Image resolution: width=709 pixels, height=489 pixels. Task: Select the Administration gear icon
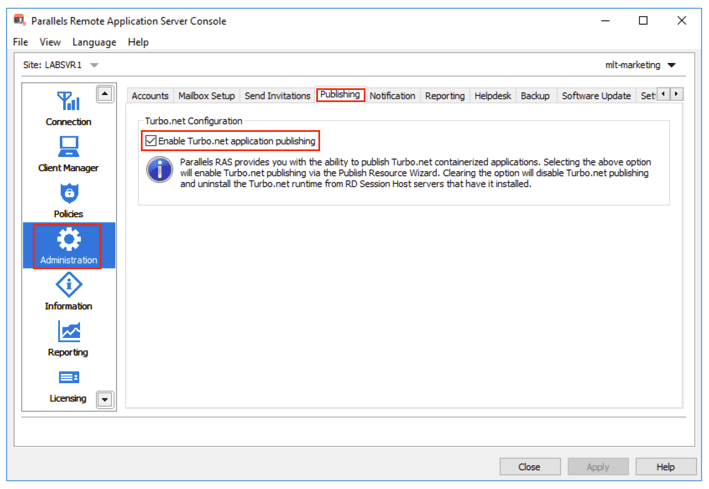(x=69, y=239)
